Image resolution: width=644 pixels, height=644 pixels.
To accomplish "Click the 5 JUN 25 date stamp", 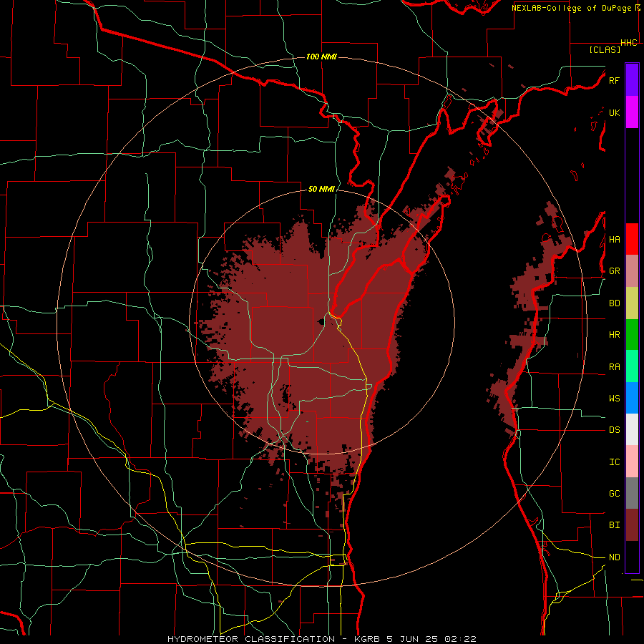I will [x=414, y=639].
